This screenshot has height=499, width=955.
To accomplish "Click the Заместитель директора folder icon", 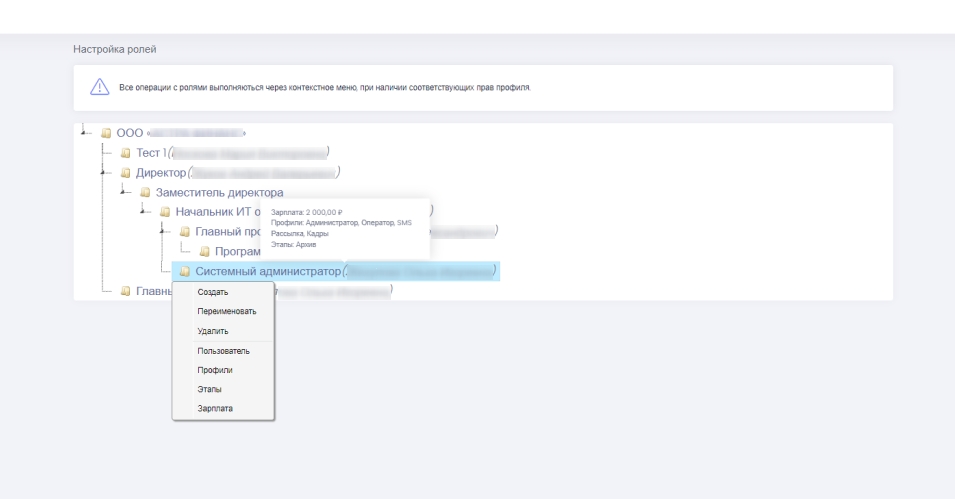I will (145, 192).
